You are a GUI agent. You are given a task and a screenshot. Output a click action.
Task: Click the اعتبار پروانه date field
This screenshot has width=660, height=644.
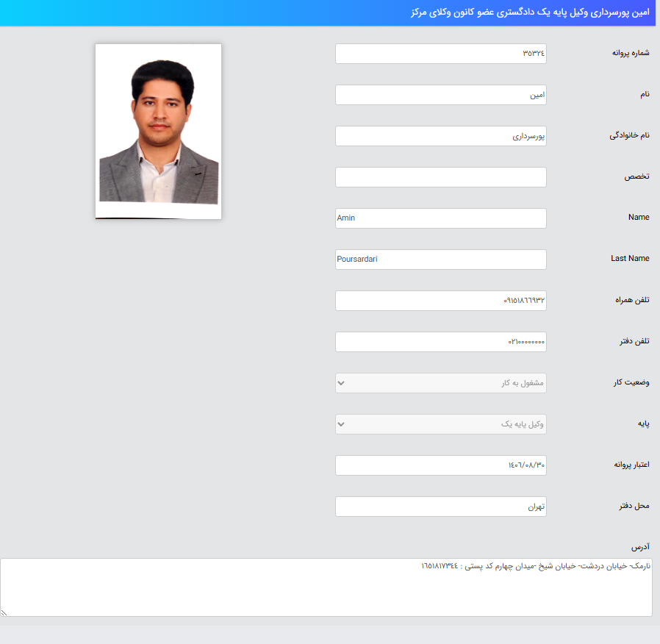(440, 465)
